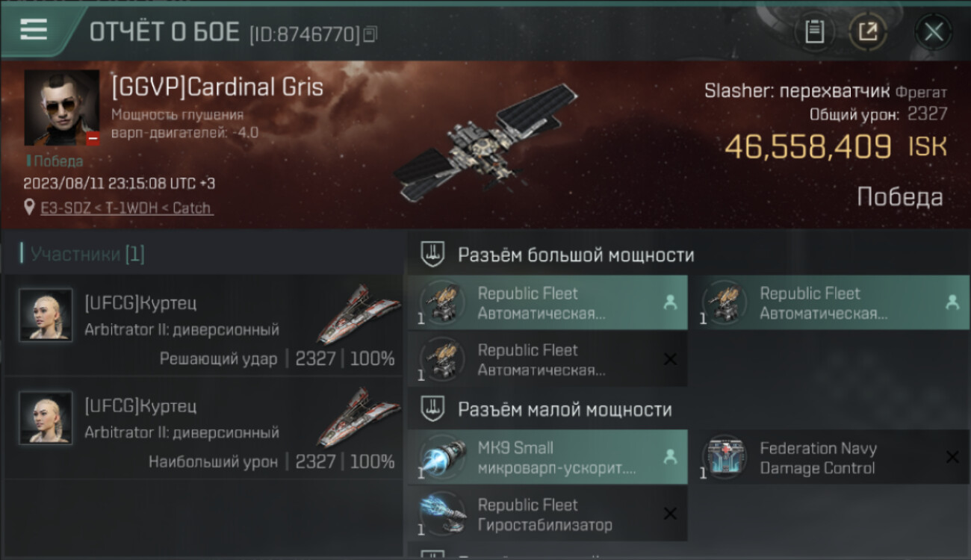Click the Slasher ship image

[485, 142]
